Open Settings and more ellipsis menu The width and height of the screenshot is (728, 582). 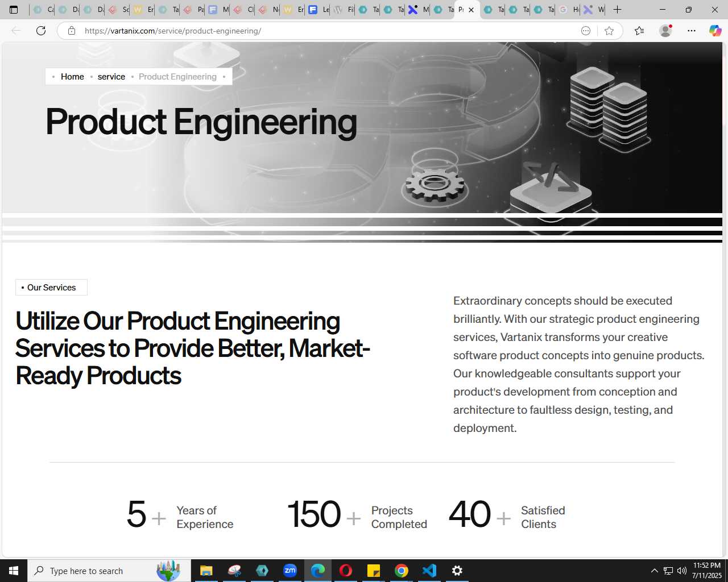point(692,31)
